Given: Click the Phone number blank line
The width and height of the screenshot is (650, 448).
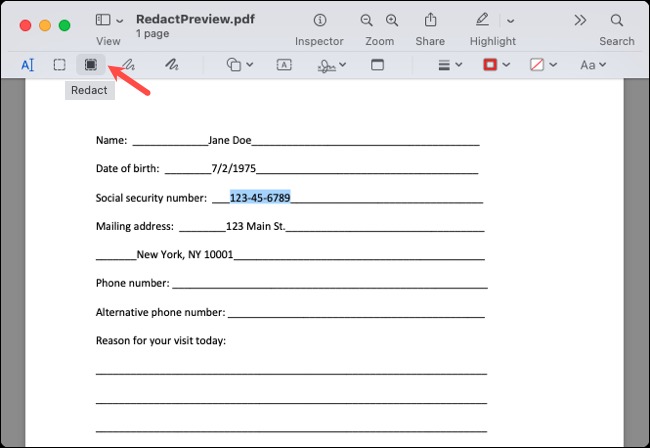Looking at the screenshot, I should click(x=330, y=284).
